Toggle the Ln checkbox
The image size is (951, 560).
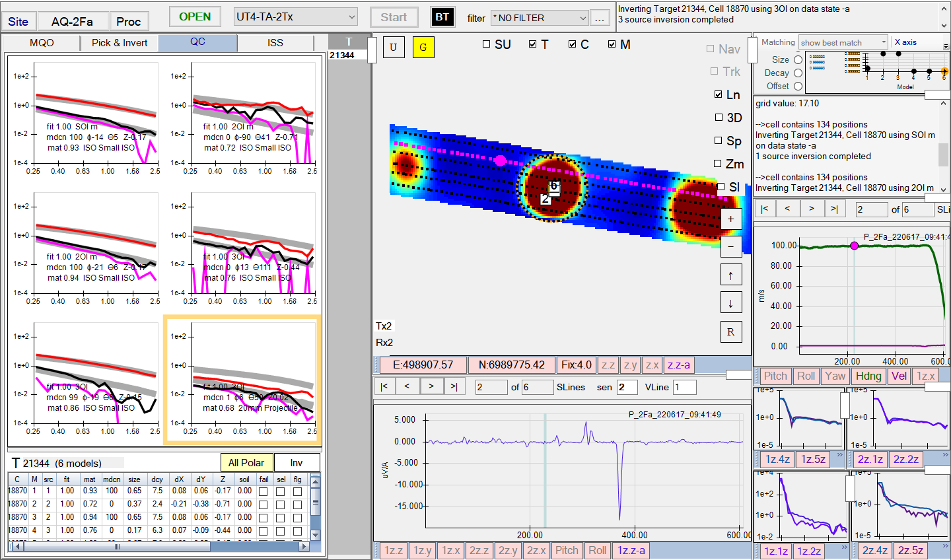[x=719, y=94]
